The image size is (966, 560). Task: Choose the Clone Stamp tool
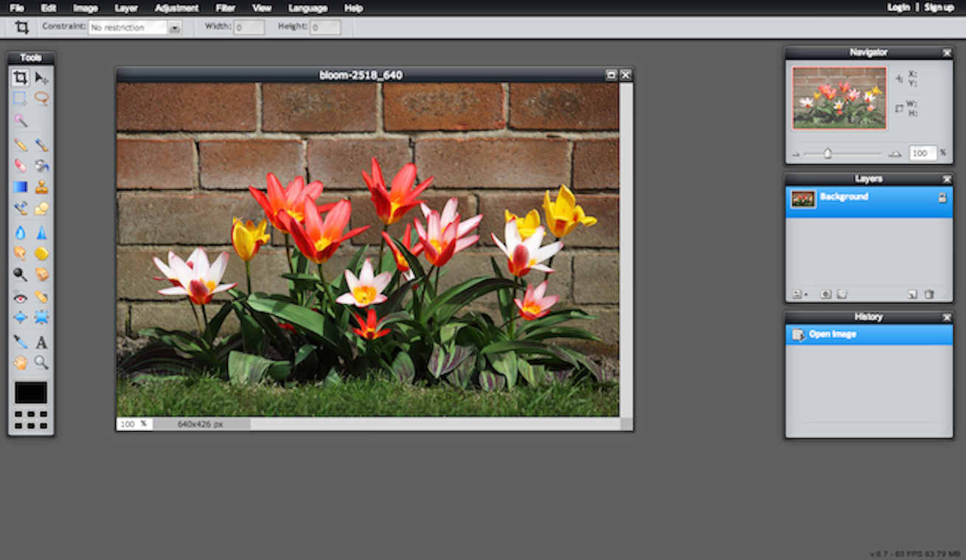(x=41, y=187)
